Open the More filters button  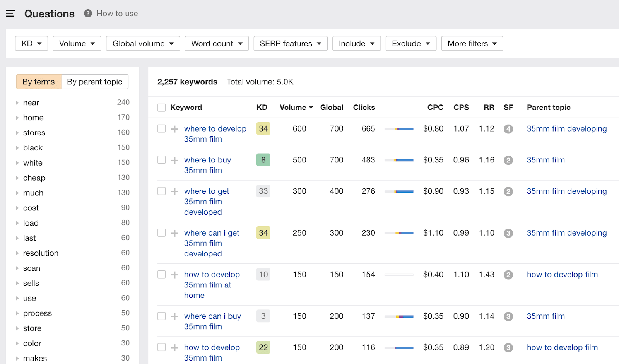472,44
